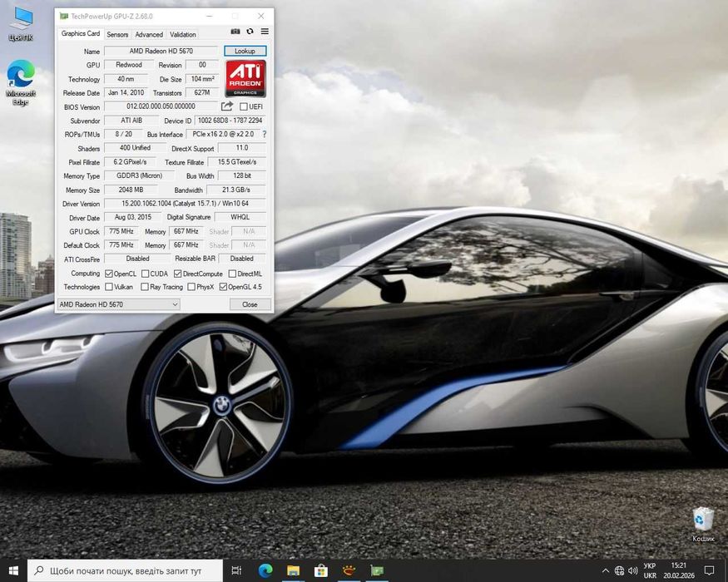Toggle the Vulkan checkbox
728x582 pixels.
point(109,287)
